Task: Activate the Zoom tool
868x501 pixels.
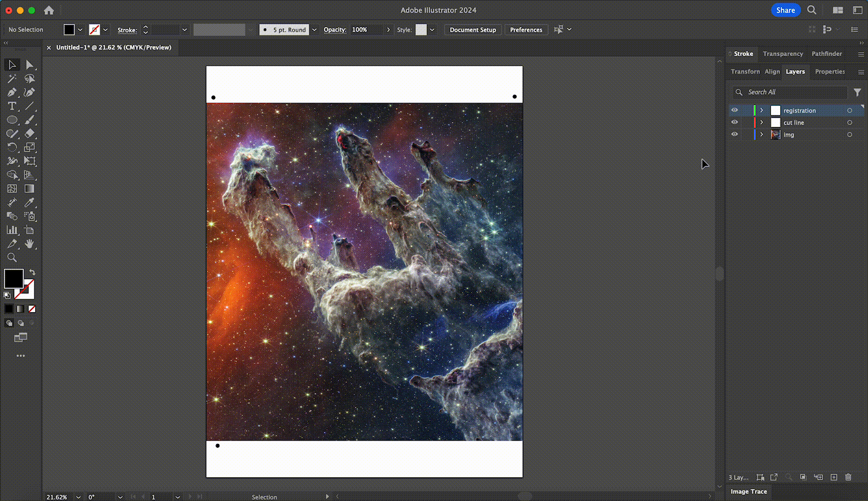Action: (x=13, y=258)
